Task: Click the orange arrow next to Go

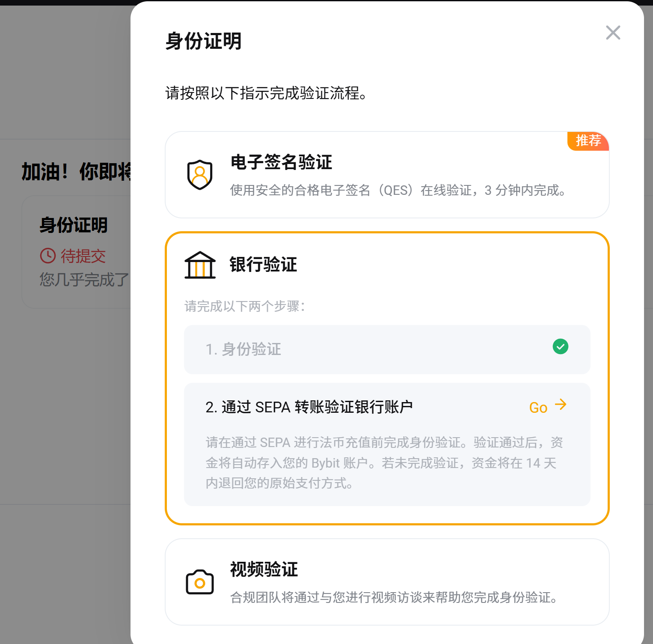Action: 561,405
